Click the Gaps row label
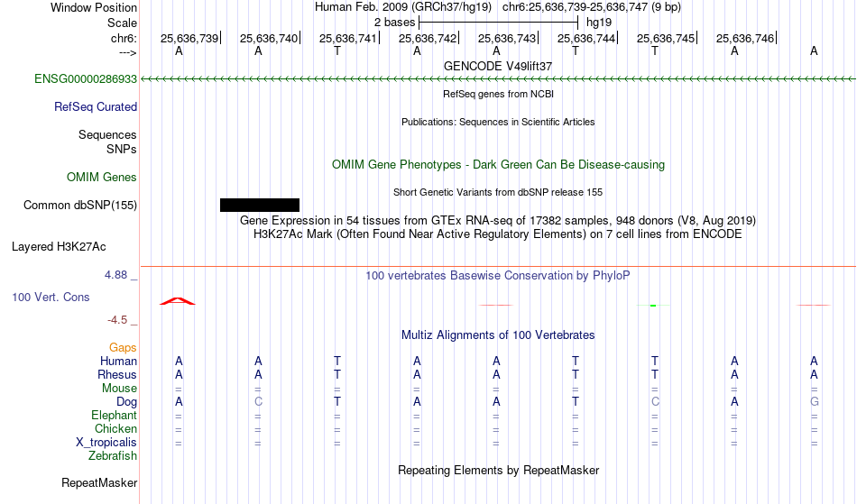 tap(123, 347)
